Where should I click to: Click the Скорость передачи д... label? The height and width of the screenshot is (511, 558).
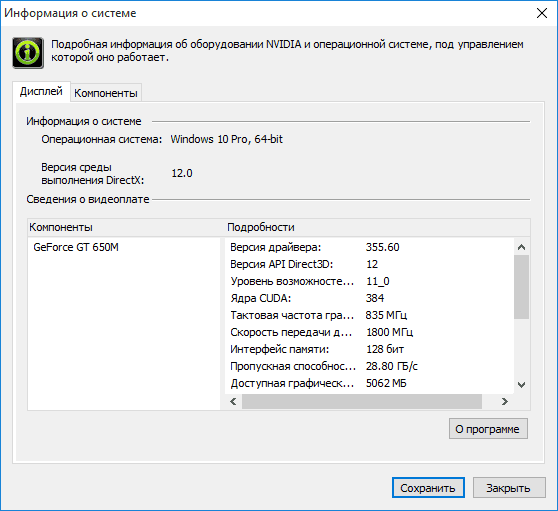click(x=291, y=332)
